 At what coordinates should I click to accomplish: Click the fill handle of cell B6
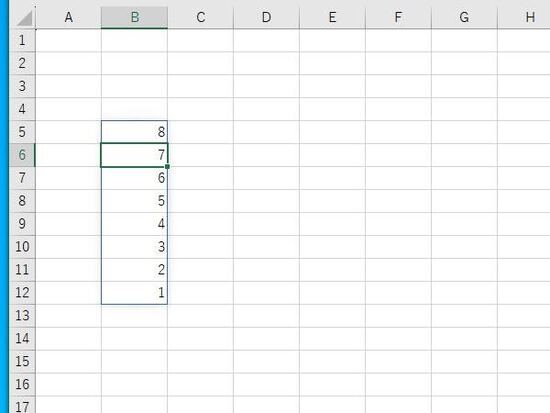click(x=167, y=167)
